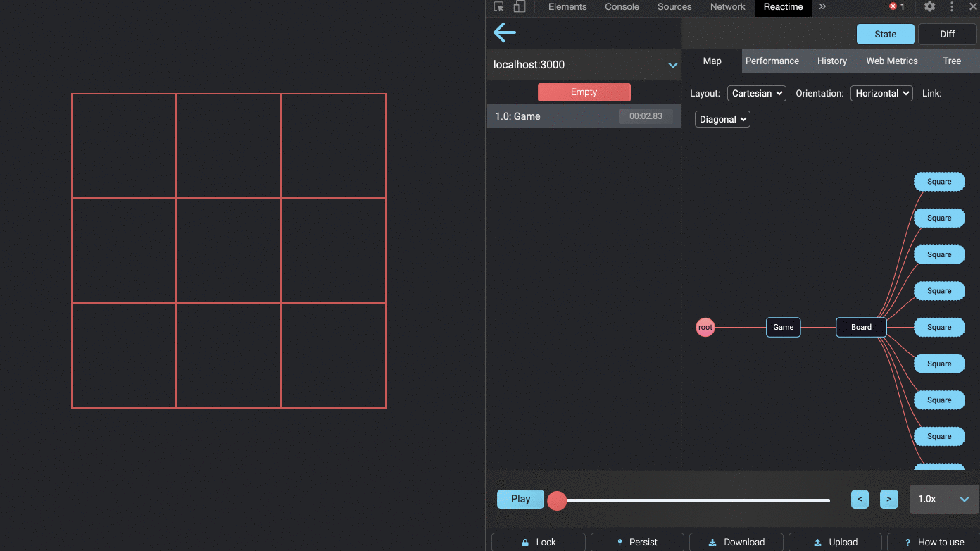Screen dimensions: 980x551
Task: Select the Board node in the map
Action: (x=861, y=327)
